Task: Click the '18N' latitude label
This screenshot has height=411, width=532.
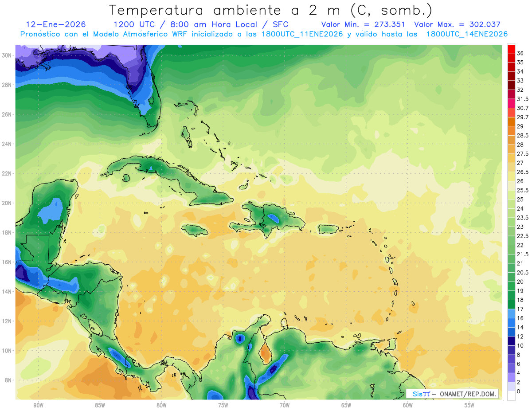Action: coord(7,232)
